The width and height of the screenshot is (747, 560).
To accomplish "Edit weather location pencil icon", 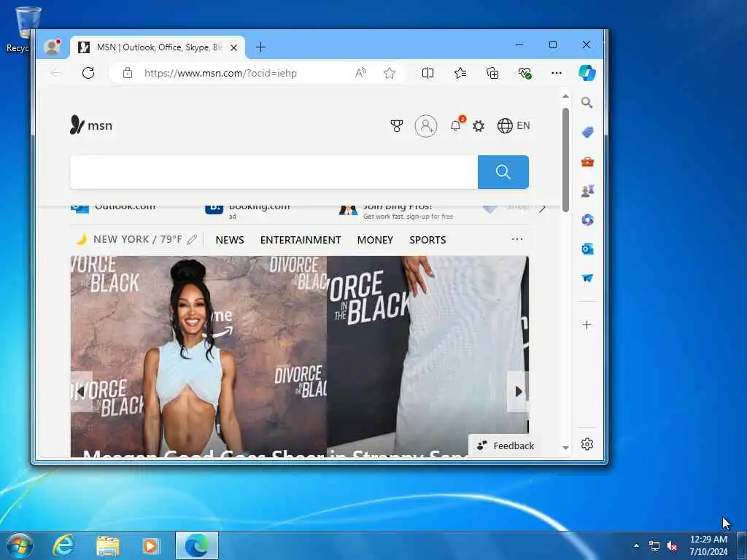I will tap(192, 239).
